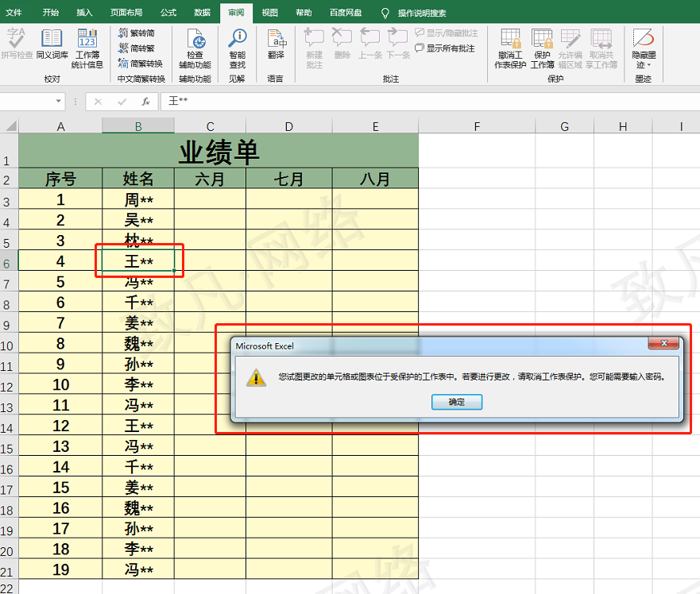The image size is (700, 594).
Task: Switch to the 数据 data tab
Action: [x=203, y=13]
